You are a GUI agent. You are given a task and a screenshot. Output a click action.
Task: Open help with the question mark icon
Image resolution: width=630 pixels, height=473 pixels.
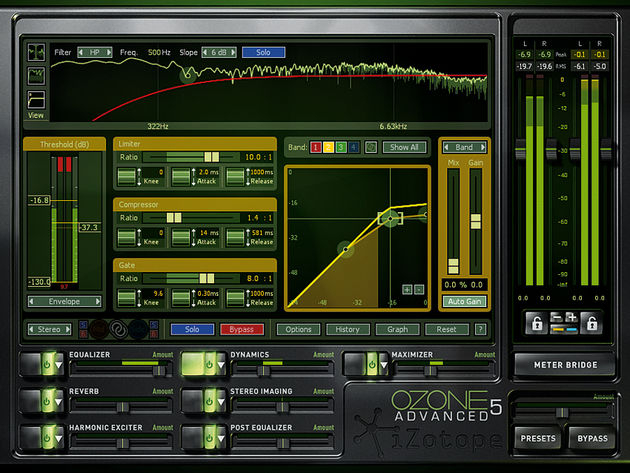[481, 329]
